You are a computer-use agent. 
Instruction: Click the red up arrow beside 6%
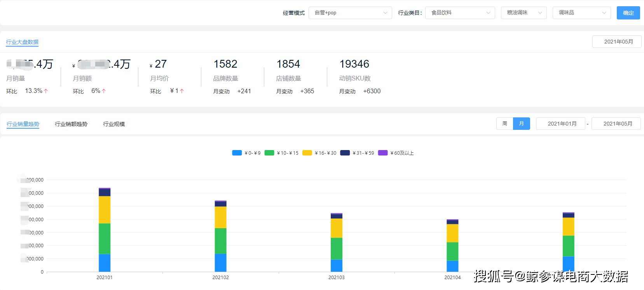tap(104, 91)
